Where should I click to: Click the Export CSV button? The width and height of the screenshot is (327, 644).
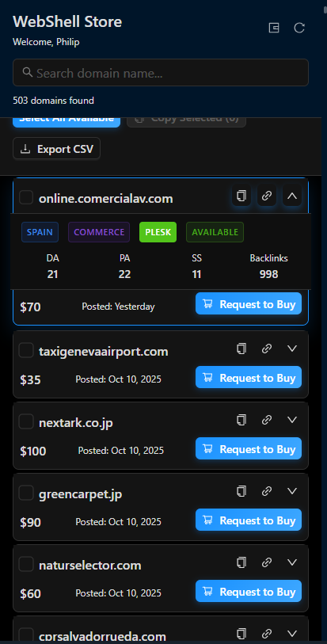click(x=57, y=149)
